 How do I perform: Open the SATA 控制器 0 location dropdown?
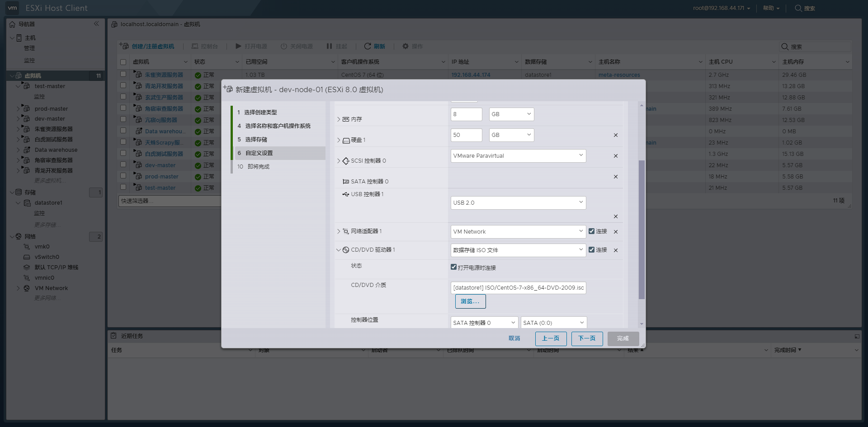coord(484,323)
